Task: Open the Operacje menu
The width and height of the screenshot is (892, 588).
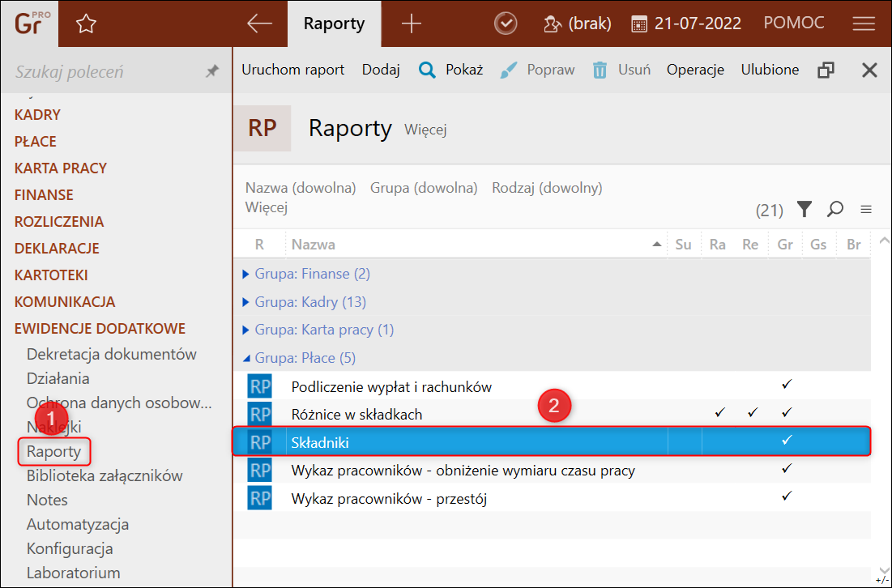Action: [x=695, y=70]
